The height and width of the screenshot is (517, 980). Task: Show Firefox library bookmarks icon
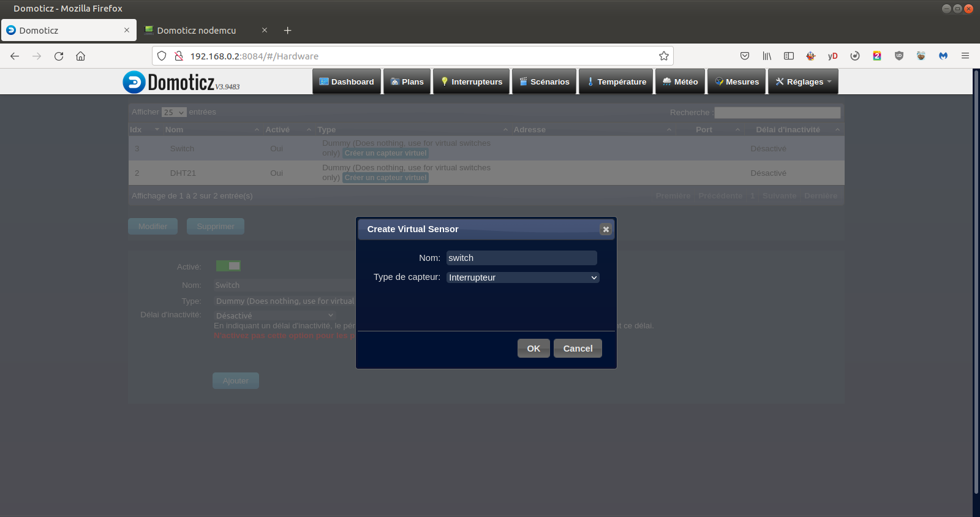click(767, 56)
